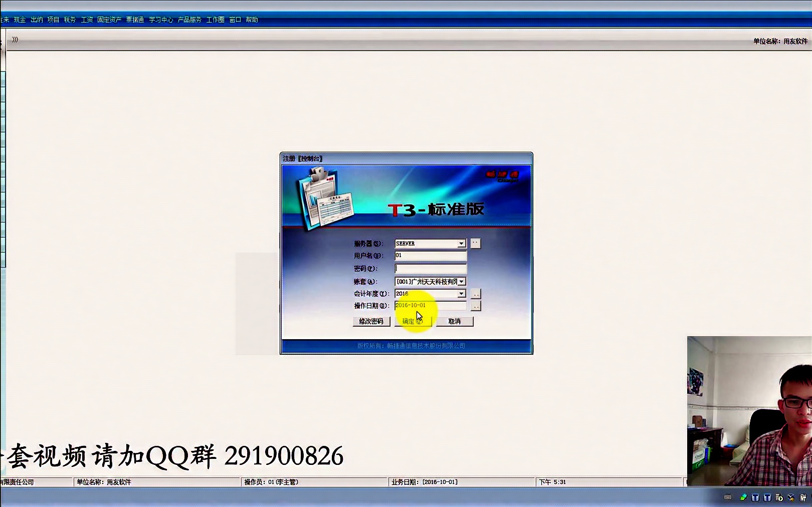Click 操作员: 01 (李主管) status entry
Viewport: 812px width, 507px height.
[271, 482]
